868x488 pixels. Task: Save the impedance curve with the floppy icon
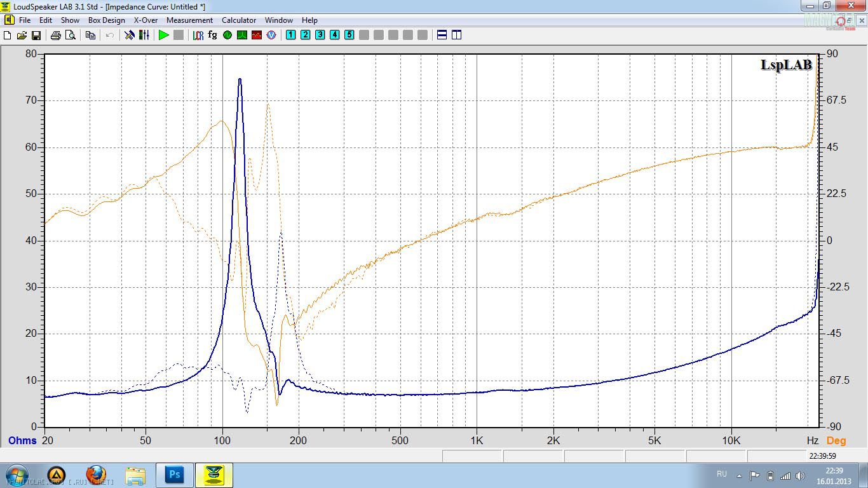point(36,35)
